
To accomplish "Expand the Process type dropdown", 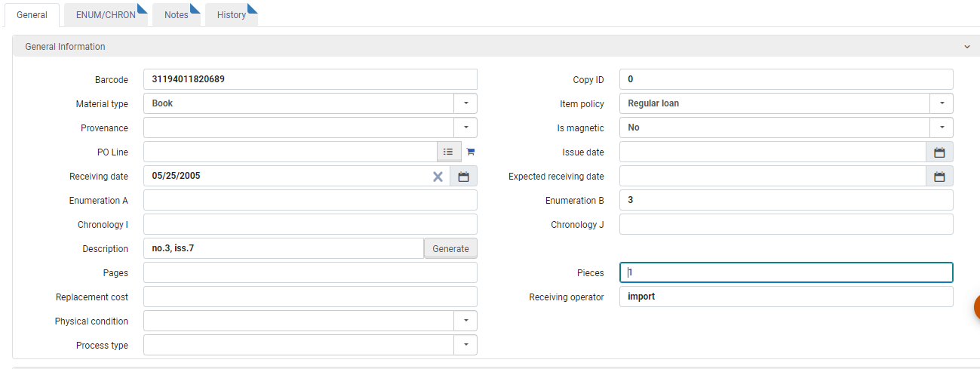I will pyautogui.click(x=465, y=345).
